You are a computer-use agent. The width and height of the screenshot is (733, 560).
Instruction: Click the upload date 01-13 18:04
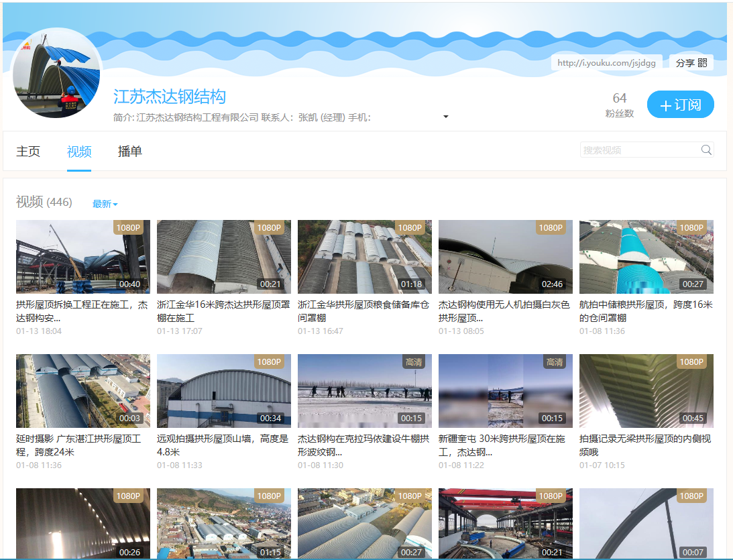(x=39, y=331)
